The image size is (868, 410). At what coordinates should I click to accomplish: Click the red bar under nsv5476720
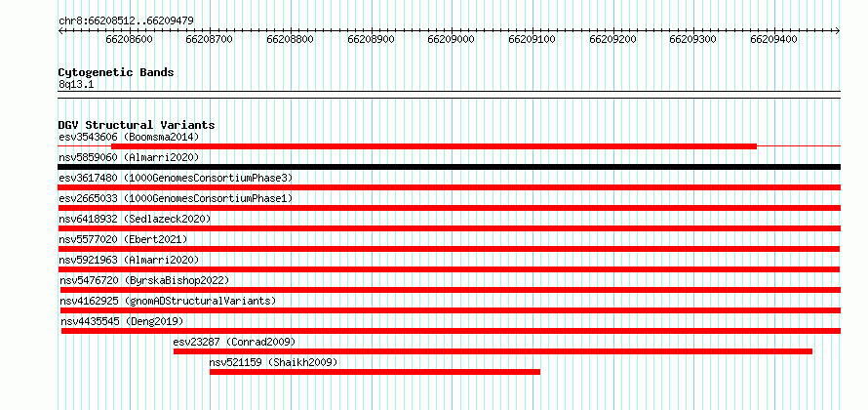451,290
